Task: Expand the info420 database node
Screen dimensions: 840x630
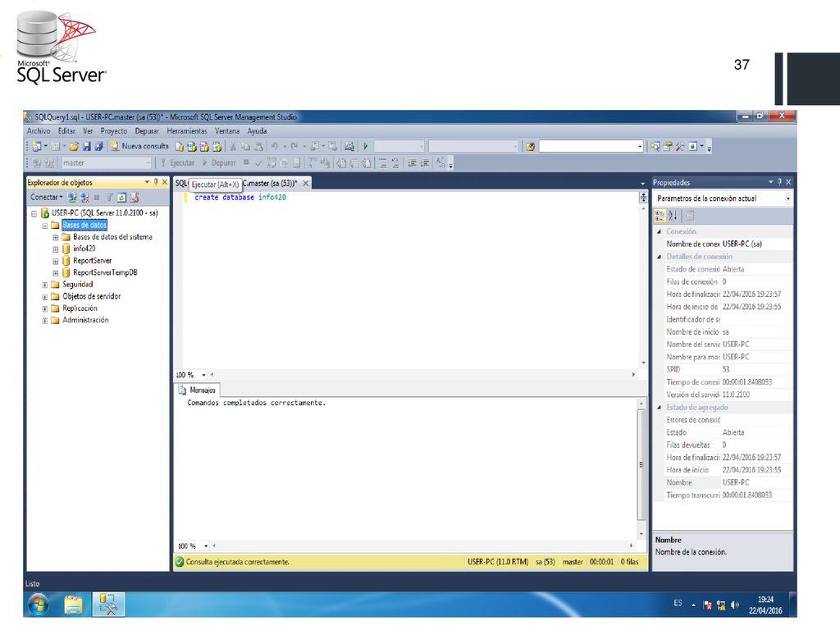Action: (x=55, y=249)
